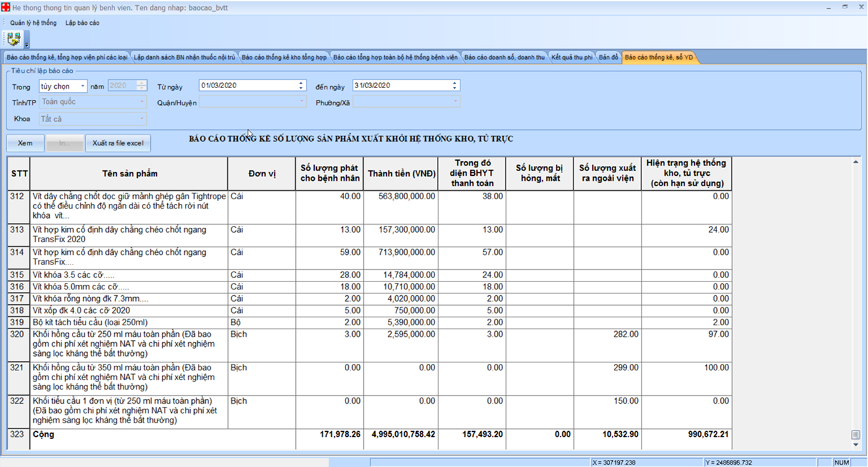Click the amount 563,800,000.00
868x467 pixels.
tap(407, 196)
